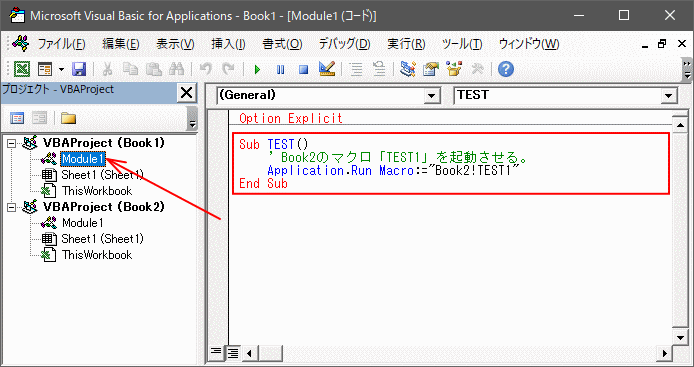Click Procedure View button at bottom left
Viewport: 694px width, 367px height.
(216, 352)
